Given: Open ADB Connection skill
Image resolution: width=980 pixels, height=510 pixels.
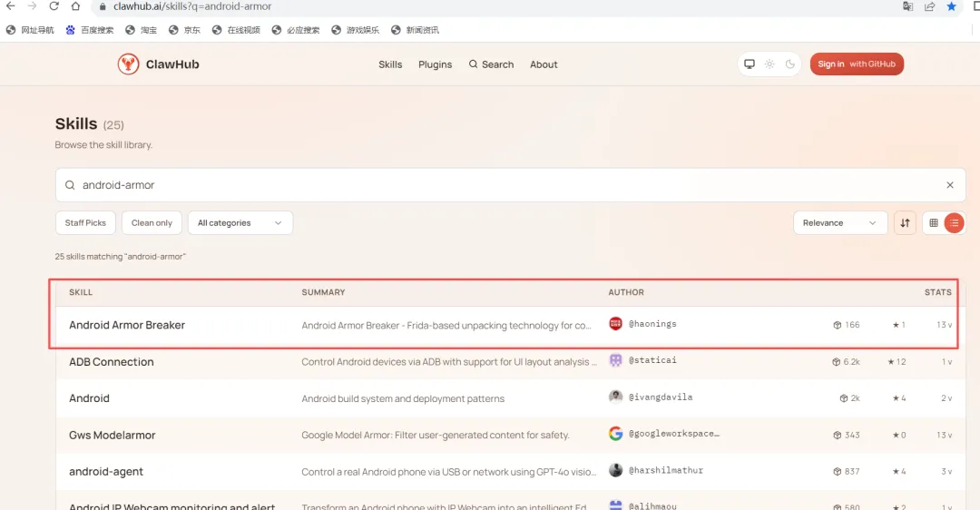Looking at the screenshot, I should pyautogui.click(x=112, y=362).
